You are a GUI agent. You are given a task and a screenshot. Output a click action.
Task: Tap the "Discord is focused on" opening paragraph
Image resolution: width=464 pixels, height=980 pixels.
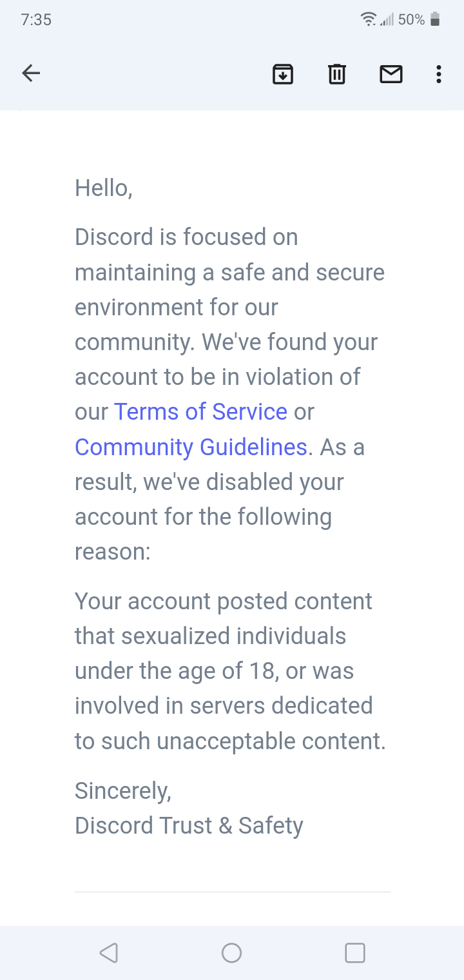pos(229,394)
